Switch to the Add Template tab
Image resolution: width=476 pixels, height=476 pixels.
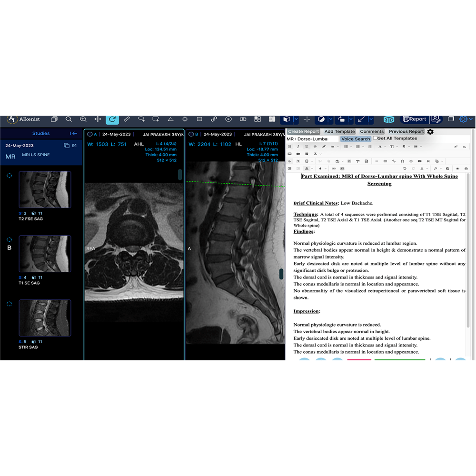coord(339,132)
